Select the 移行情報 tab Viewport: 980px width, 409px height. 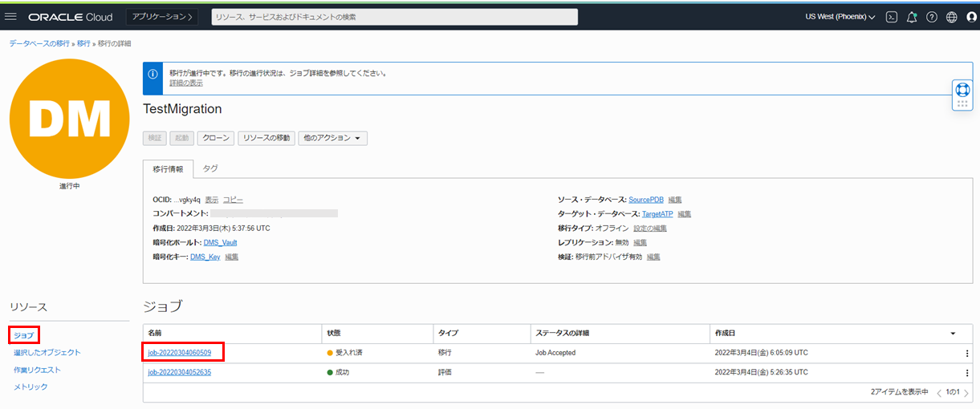coord(169,169)
